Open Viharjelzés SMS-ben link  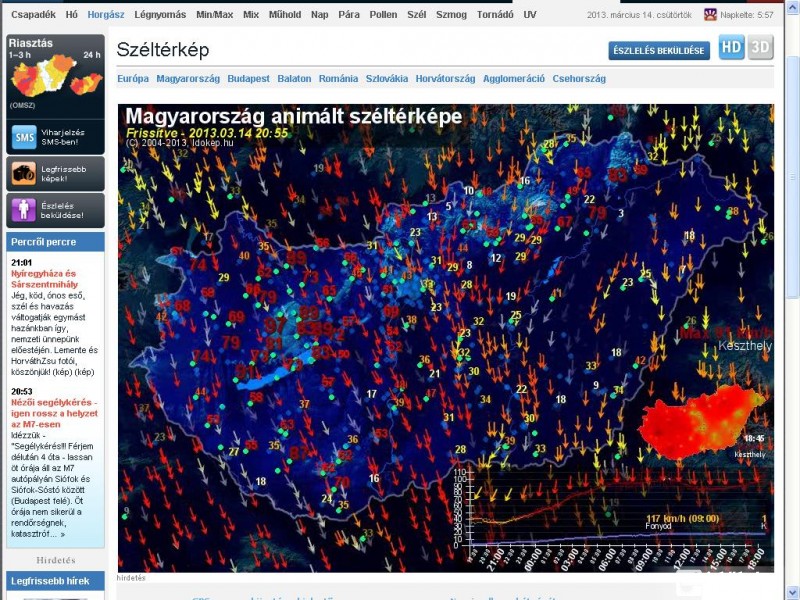pos(63,137)
